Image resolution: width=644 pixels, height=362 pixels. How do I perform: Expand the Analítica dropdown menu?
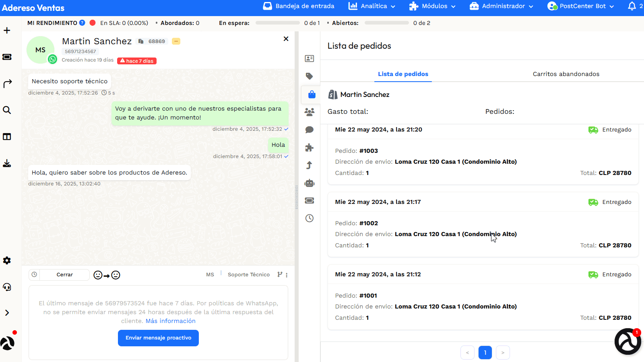(x=372, y=6)
